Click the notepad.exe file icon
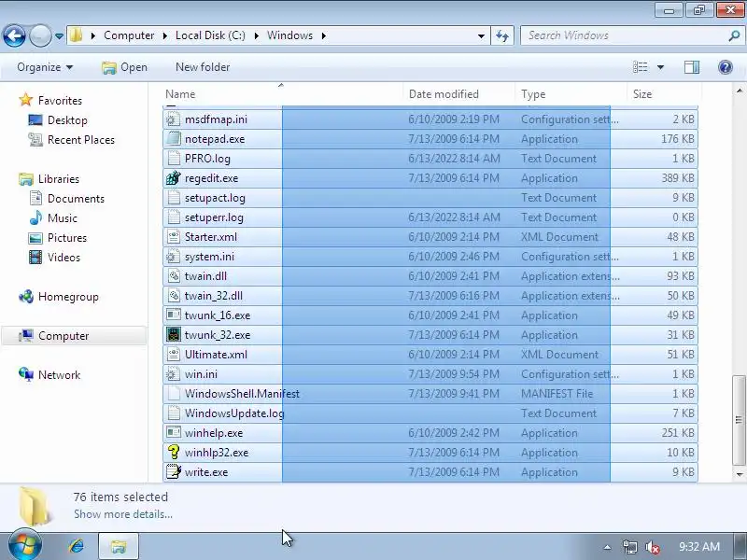Screen dimensions: 747x560 click(x=173, y=138)
